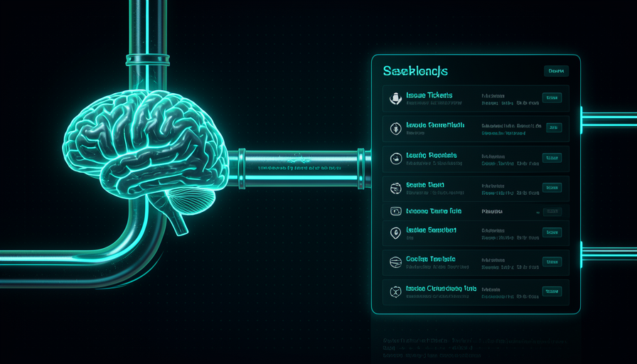The width and height of the screenshot is (637, 364).
Task: Click the action button in the hexagon X row
Action: pos(552,291)
